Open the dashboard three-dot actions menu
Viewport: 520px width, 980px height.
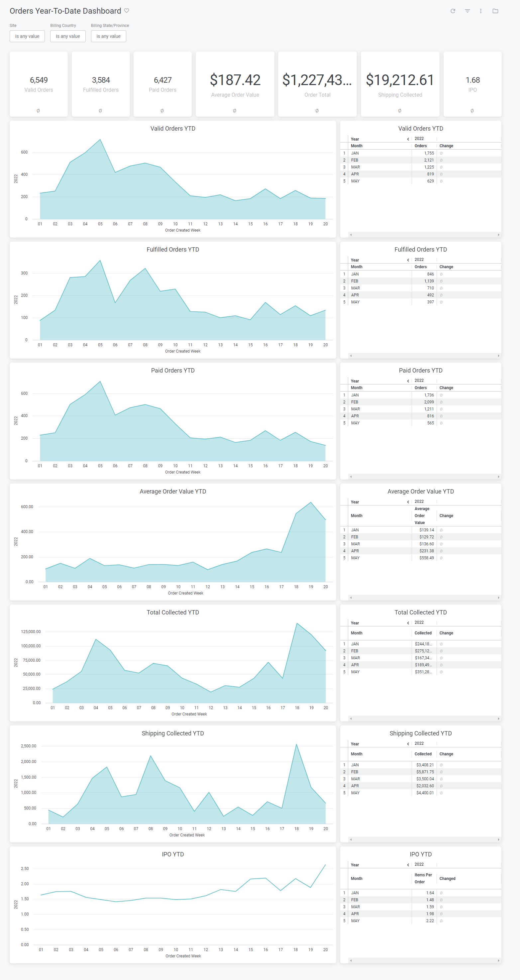point(481,11)
